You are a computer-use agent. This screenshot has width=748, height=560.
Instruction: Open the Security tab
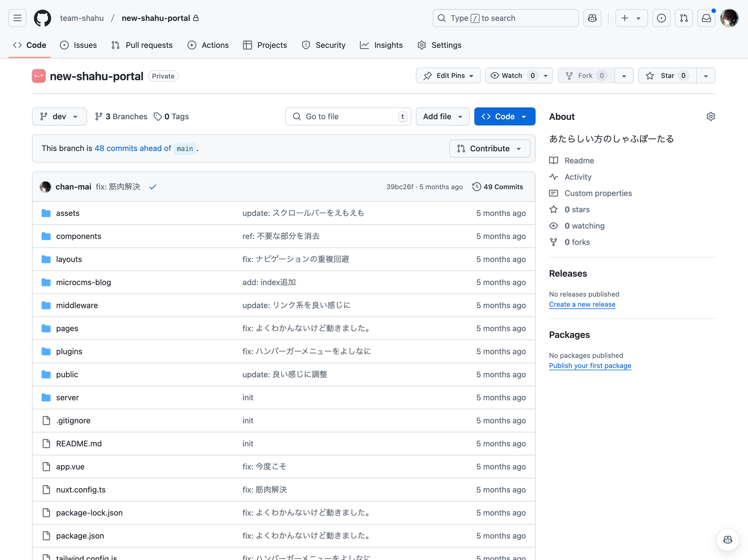coord(324,45)
